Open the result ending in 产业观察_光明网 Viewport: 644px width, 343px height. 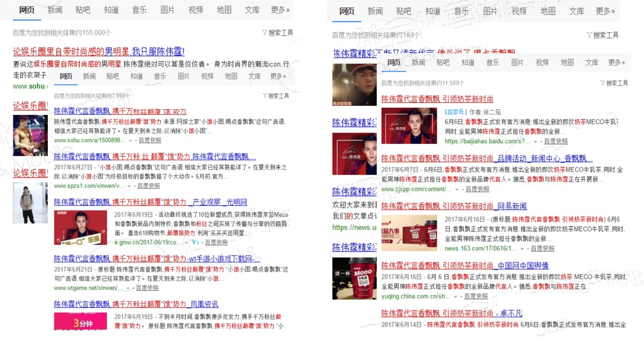point(151,202)
